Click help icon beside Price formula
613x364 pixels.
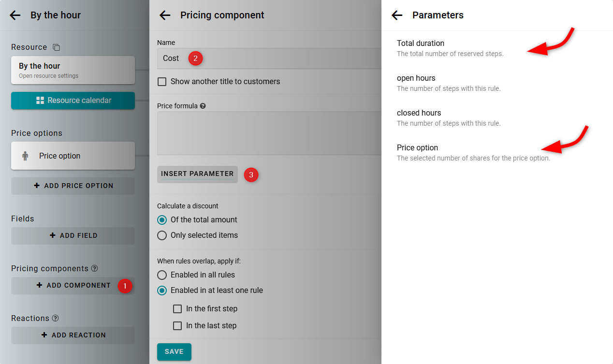tap(203, 106)
